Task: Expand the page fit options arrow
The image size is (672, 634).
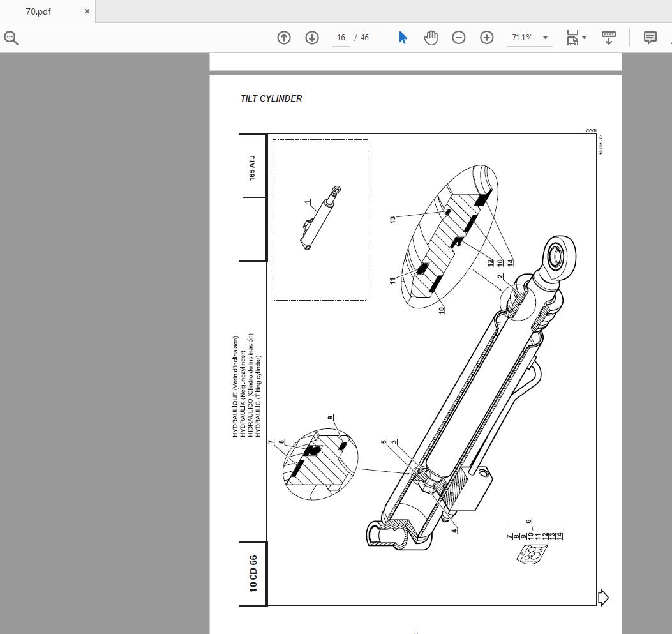Action: tap(583, 38)
